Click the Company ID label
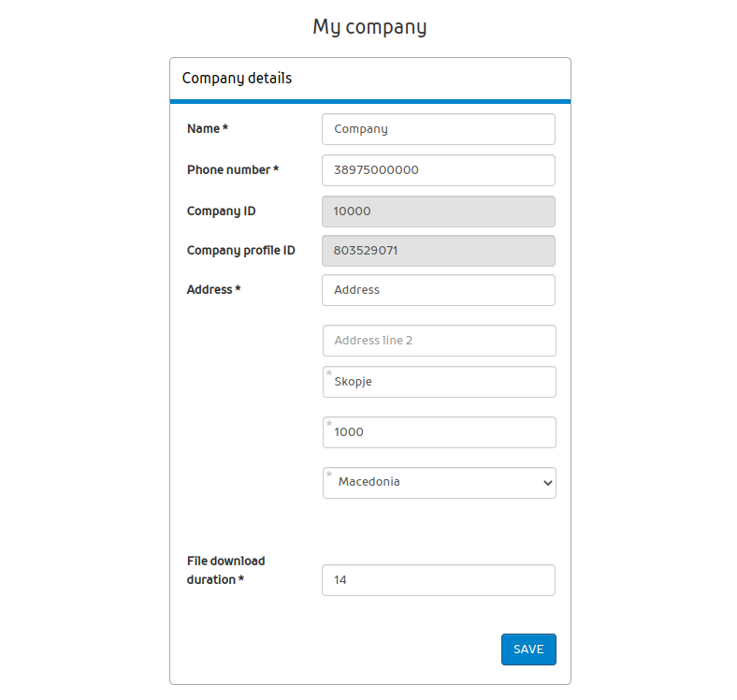The height and width of the screenshot is (700, 737). click(221, 211)
